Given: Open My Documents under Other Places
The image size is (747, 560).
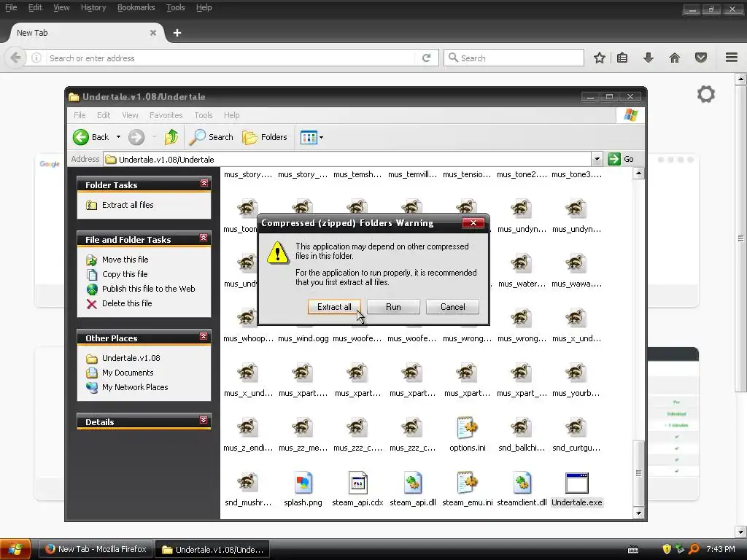Looking at the screenshot, I should (x=128, y=373).
